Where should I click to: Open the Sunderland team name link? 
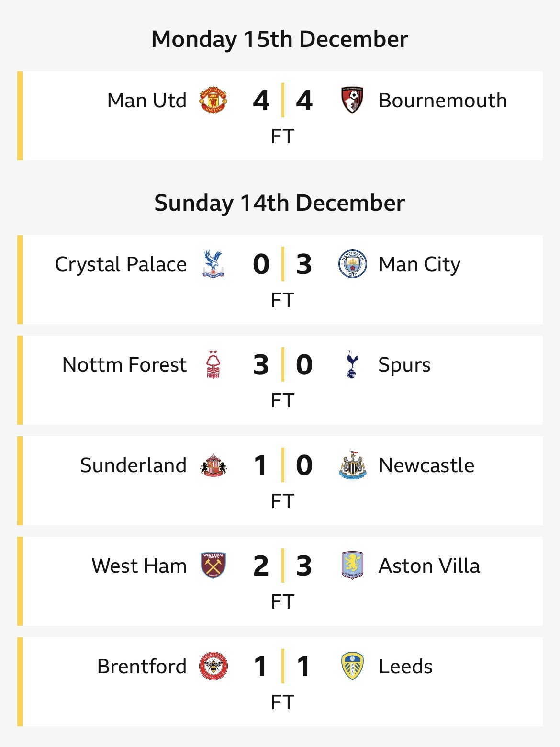pyautogui.click(x=133, y=465)
